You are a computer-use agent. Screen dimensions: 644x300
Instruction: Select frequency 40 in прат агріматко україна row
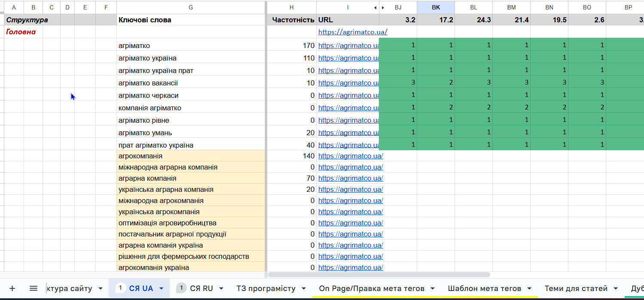coord(292,145)
